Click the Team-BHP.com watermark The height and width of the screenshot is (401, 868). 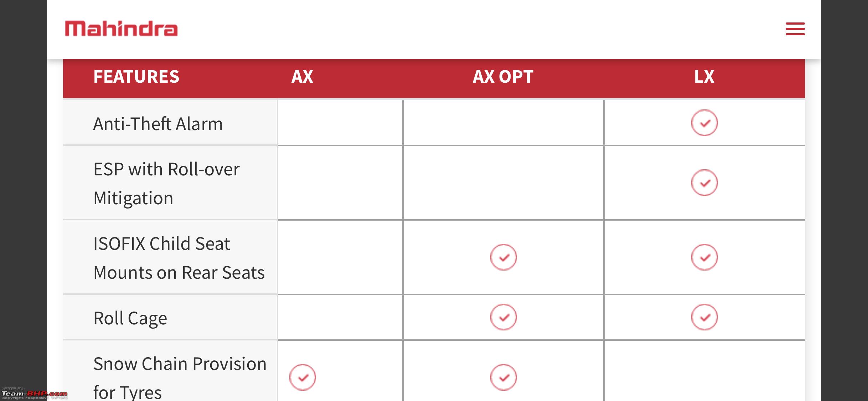point(34,394)
